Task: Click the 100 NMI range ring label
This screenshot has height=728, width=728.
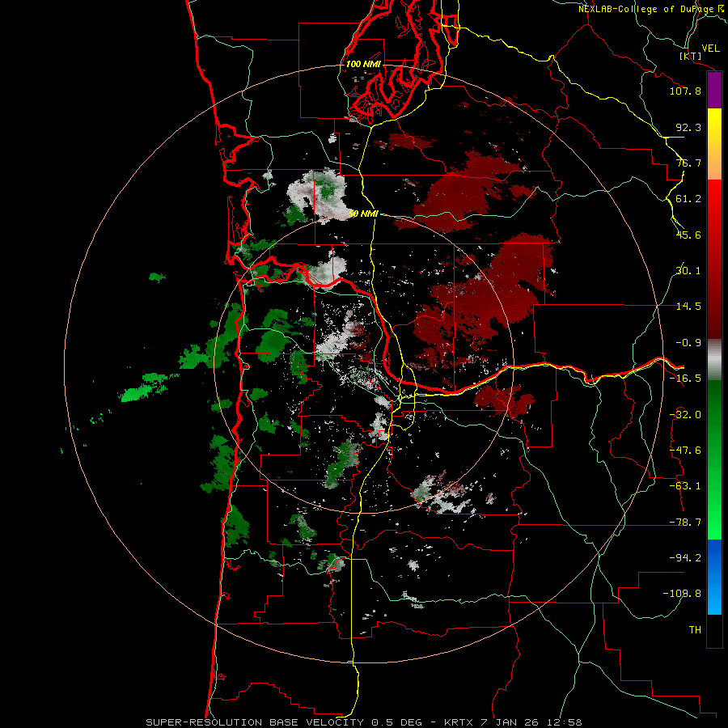Action: point(363,64)
